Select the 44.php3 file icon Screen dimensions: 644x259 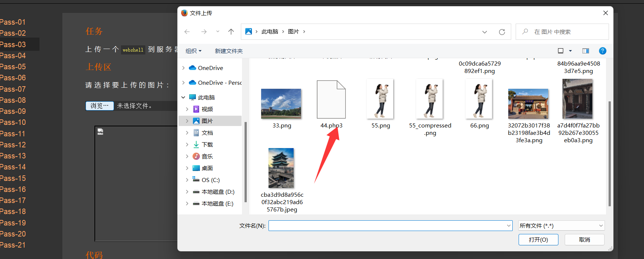[331, 99]
